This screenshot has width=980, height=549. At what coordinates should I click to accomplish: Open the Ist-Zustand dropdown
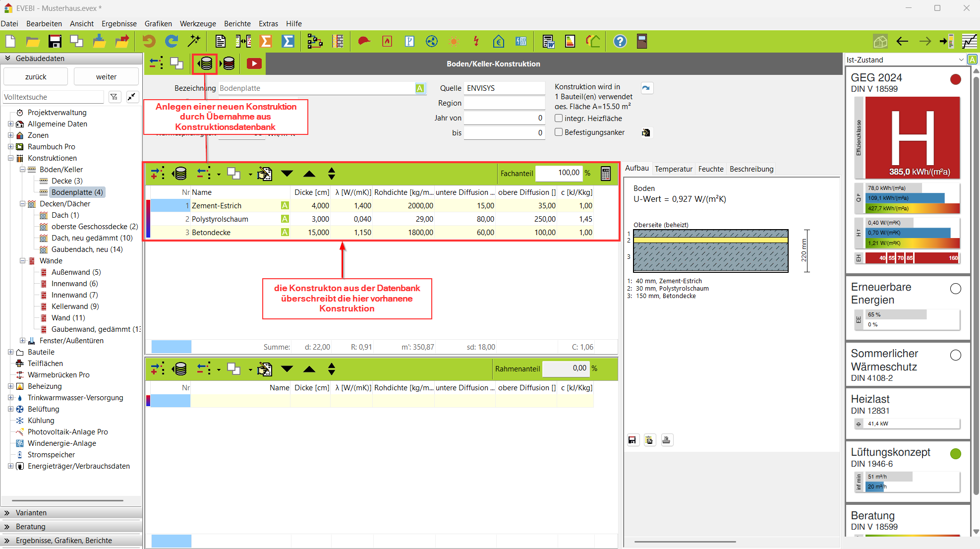pos(961,60)
